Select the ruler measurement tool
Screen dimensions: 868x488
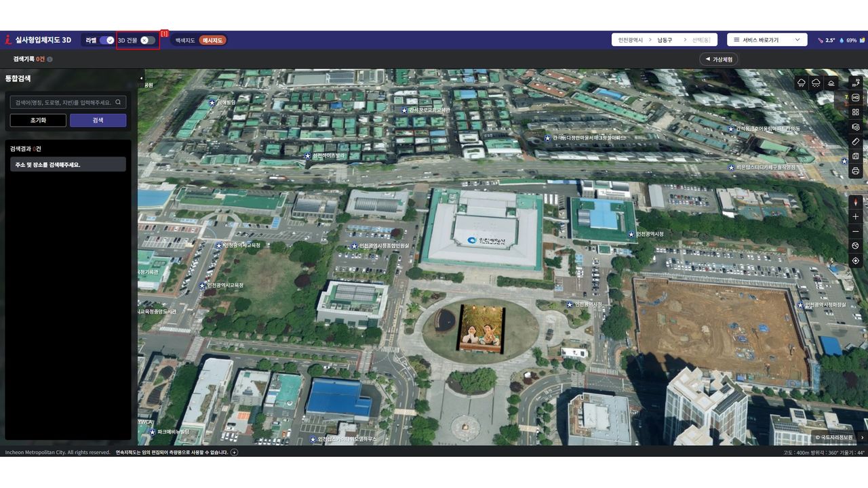(x=856, y=142)
